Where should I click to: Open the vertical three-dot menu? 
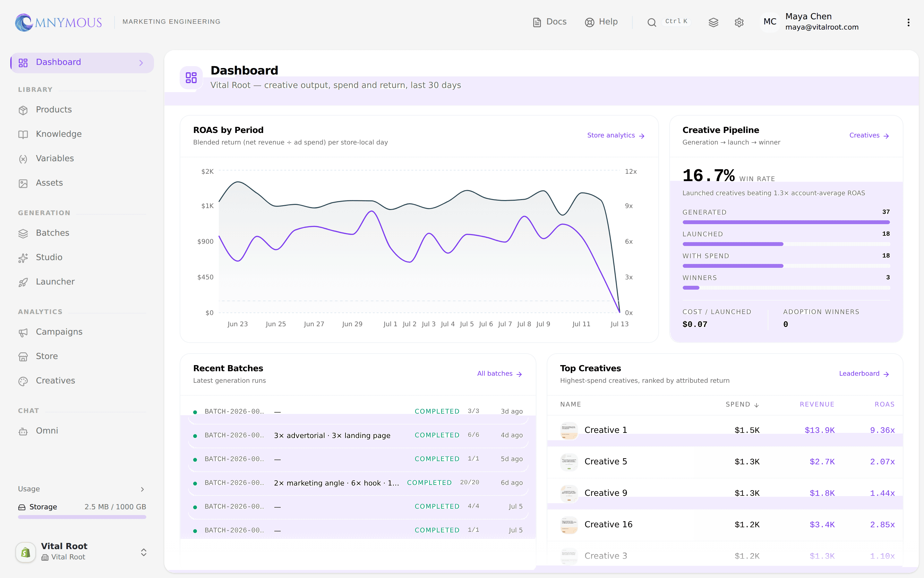click(x=908, y=22)
